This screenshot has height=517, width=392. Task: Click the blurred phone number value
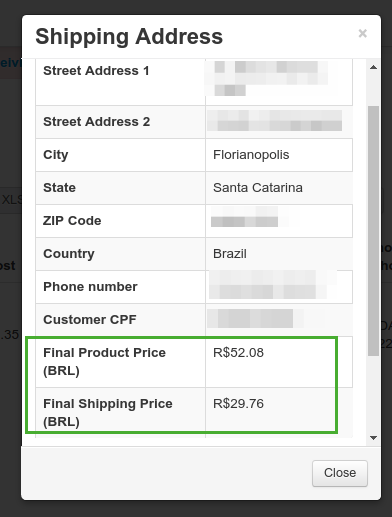tap(273, 284)
